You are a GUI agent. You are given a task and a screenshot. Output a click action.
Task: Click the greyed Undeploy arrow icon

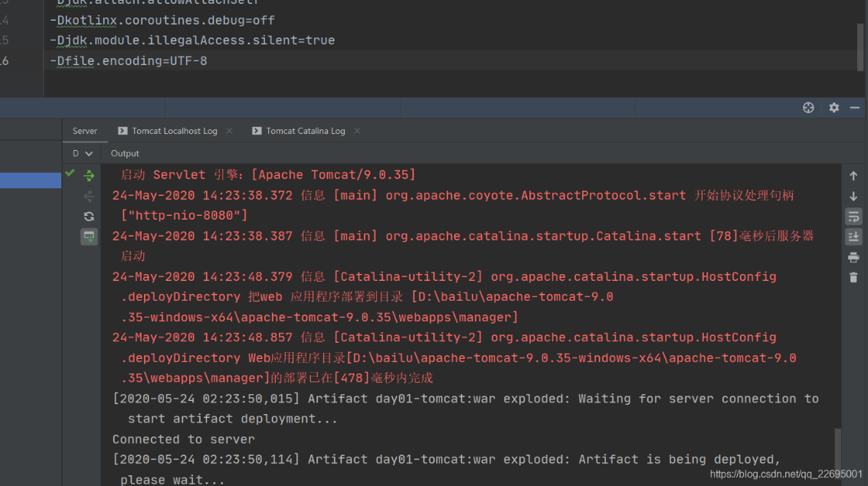[x=89, y=196]
